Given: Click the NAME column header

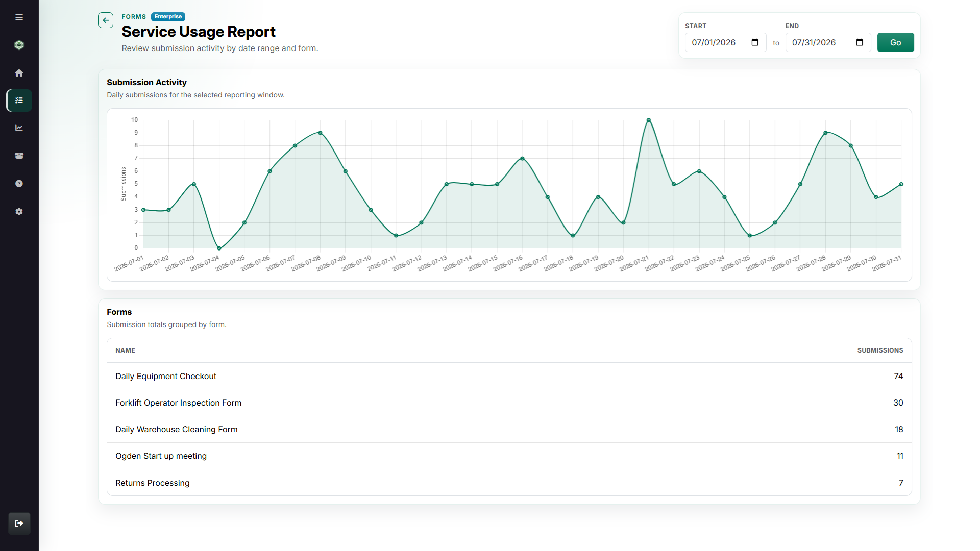Looking at the screenshot, I should click(125, 350).
